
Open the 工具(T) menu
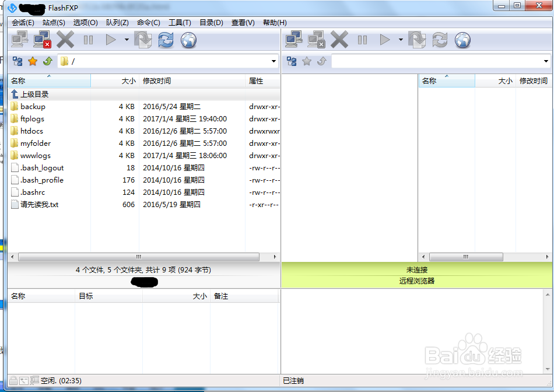point(180,23)
